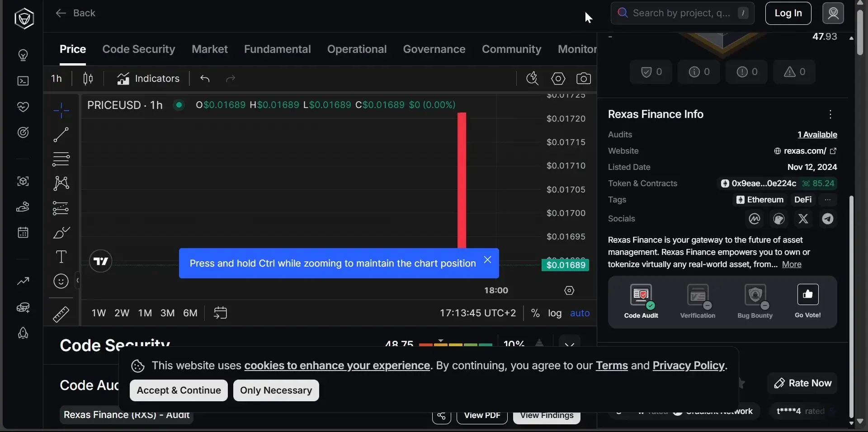Undo last chart action
868x432 pixels.
point(205,79)
